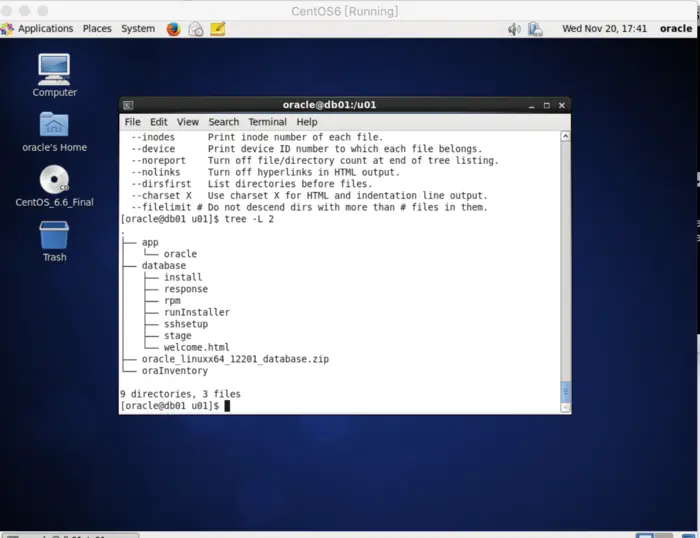Open the Applications menu

tap(45, 29)
